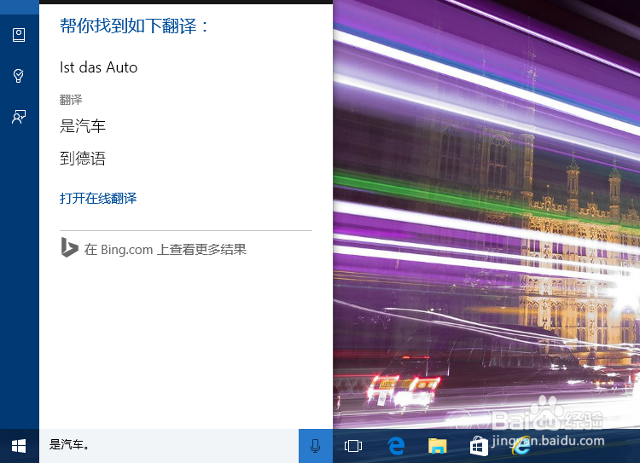640x463 pixels.
Task: Open Task View from the taskbar
Action: point(353,446)
